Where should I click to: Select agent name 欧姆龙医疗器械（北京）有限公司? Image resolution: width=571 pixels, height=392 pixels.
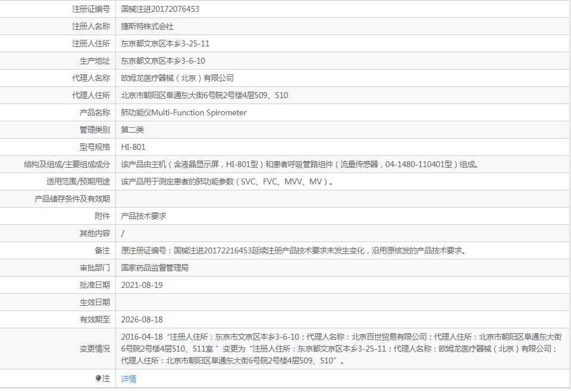click(x=177, y=78)
